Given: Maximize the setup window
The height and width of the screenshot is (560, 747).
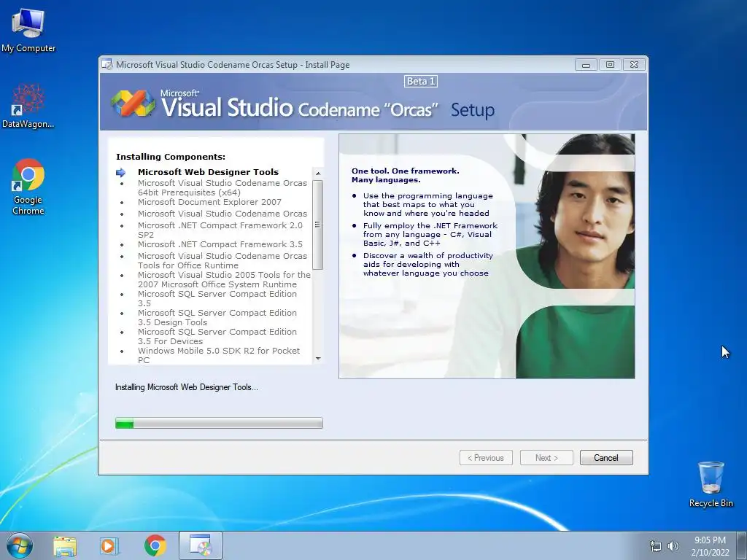Looking at the screenshot, I should tap(610, 65).
